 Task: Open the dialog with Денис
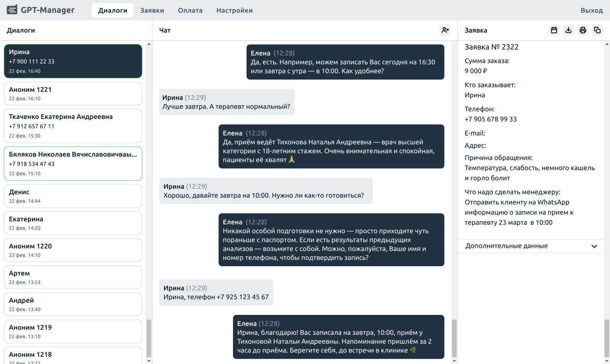click(x=73, y=196)
